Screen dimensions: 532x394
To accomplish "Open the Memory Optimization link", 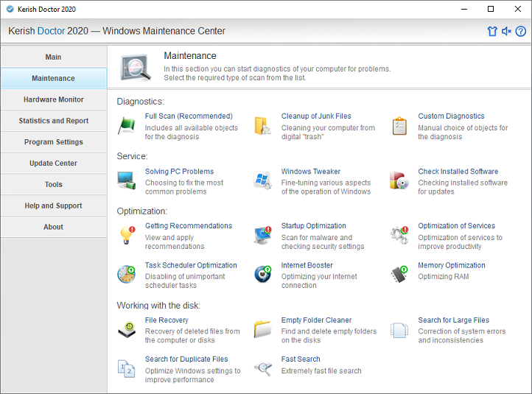I will pos(451,265).
